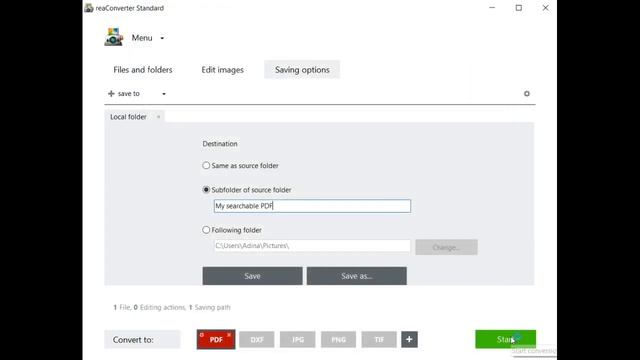
Task: Choose Same as source folder option
Action: [x=206, y=165]
